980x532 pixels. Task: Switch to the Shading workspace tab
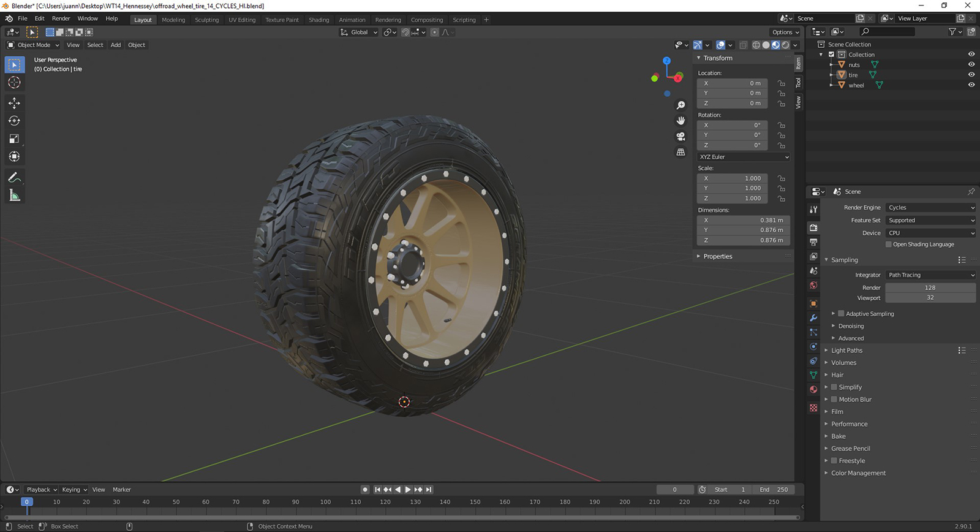click(x=319, y=20)
